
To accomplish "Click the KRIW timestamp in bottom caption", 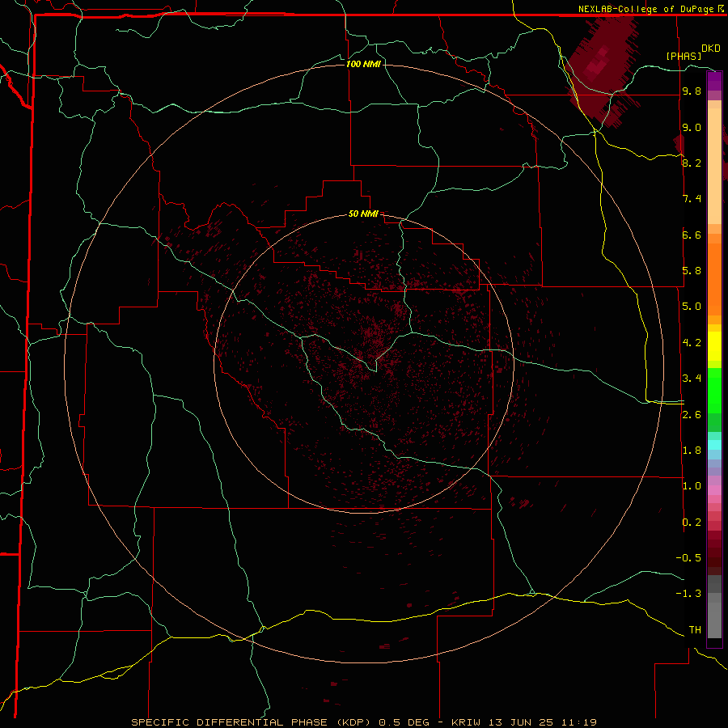I will click(x=523, y=722).
